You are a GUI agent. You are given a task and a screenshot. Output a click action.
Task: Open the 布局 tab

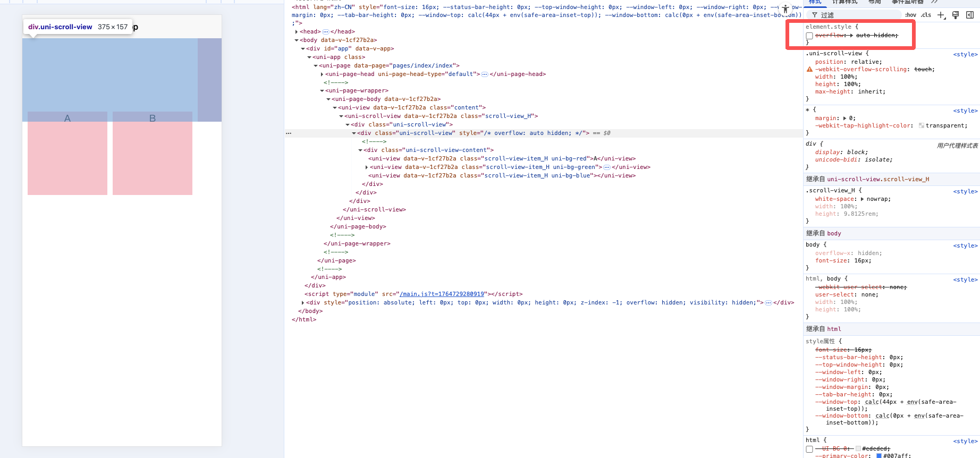[874, 2]
